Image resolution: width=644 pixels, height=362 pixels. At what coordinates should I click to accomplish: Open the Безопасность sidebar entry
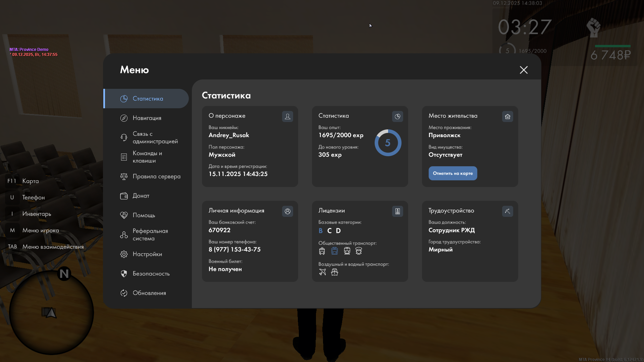click(x=151, y=274)
